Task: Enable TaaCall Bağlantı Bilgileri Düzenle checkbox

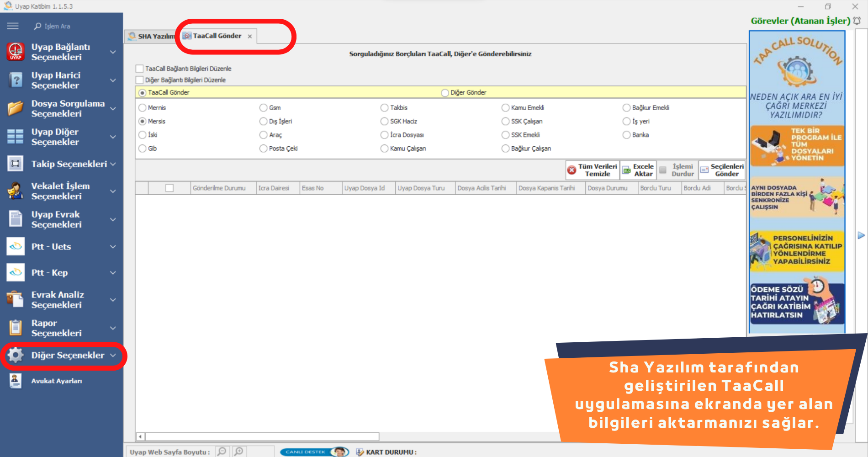Action: click(140, 69)
